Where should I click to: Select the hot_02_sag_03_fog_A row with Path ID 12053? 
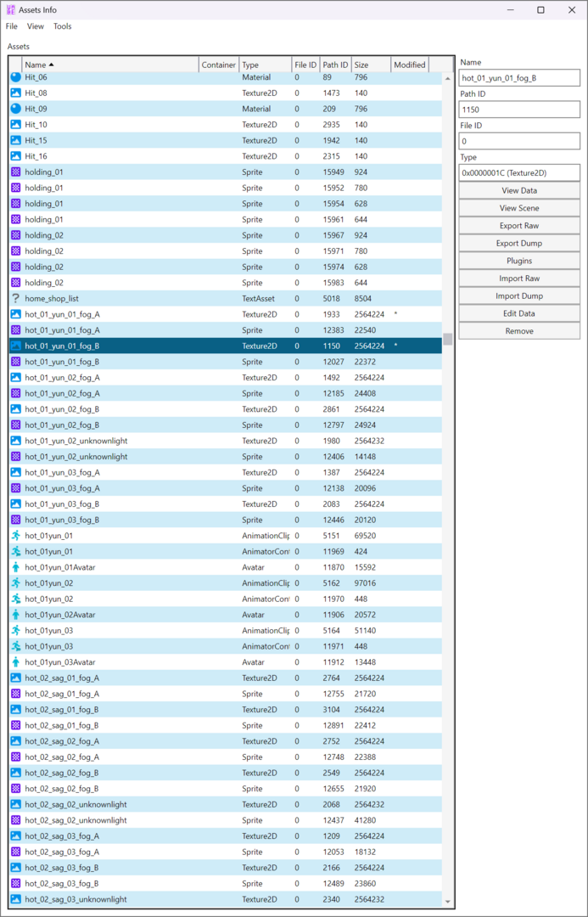point(226,852)
